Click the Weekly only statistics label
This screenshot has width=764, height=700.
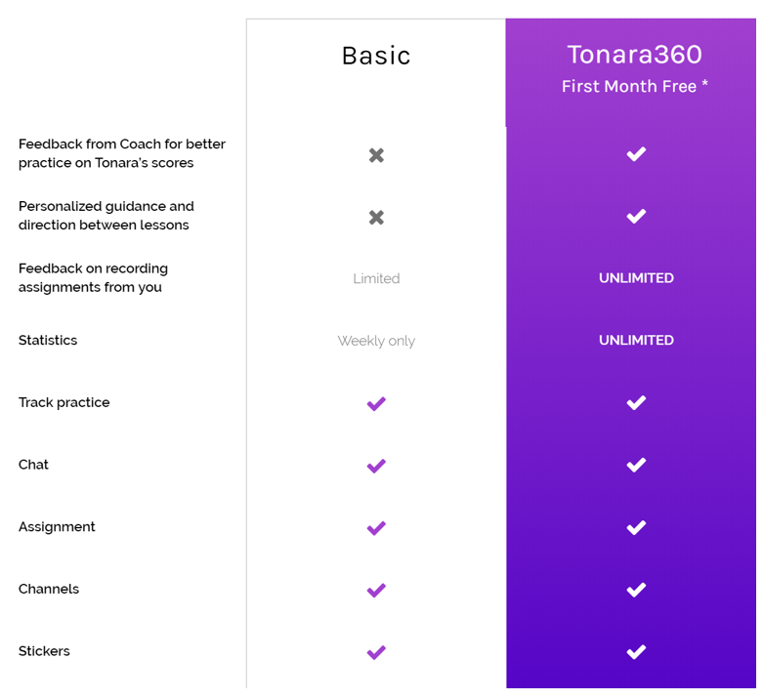376,341
